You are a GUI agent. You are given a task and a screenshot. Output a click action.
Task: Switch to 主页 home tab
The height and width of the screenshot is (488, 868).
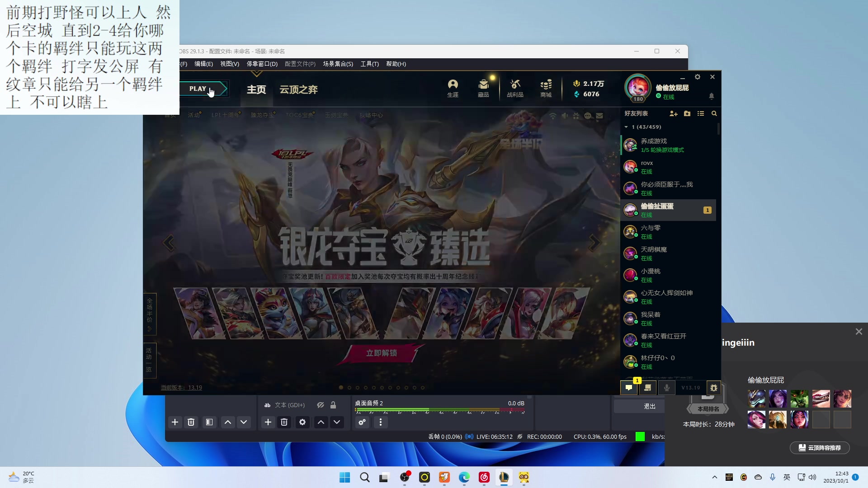click(x=256, y=89)
